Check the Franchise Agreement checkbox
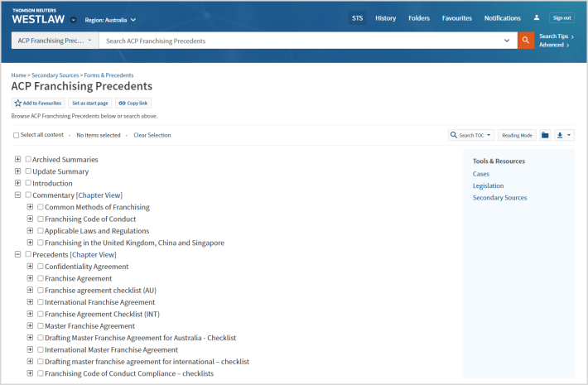The image size is (588, 385). click(41, 278)
